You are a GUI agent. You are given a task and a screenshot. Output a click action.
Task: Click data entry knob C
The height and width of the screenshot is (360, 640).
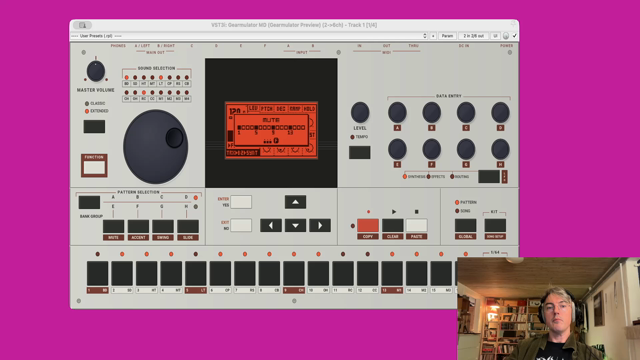466,113
